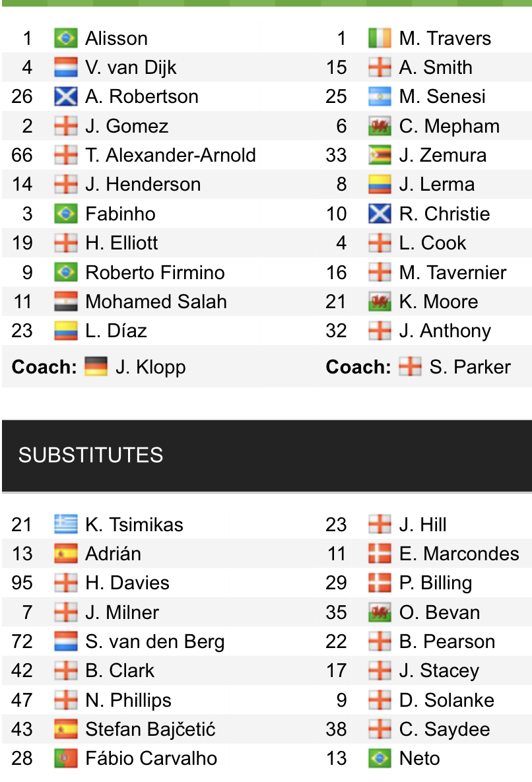Click the Netherlands flag beside V. van Dijk

click(x=65, y=67)
